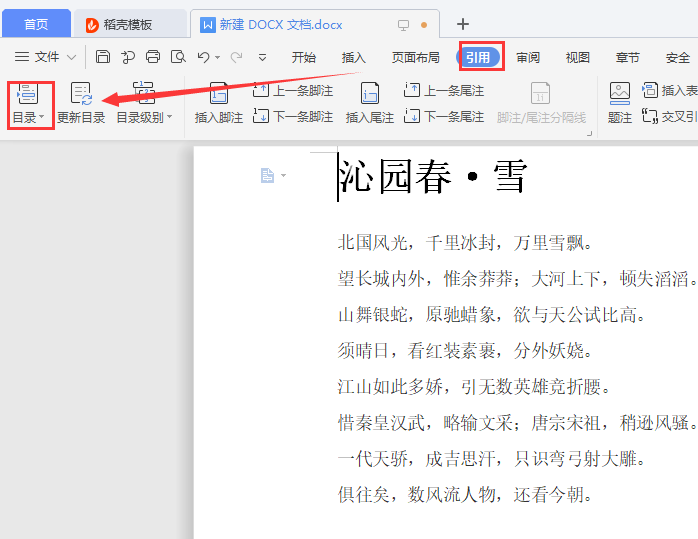The width and height of the screenshot is (698, 539).
Task: Switch to the 引用 ribbon tab
Action: coord(478,57)
